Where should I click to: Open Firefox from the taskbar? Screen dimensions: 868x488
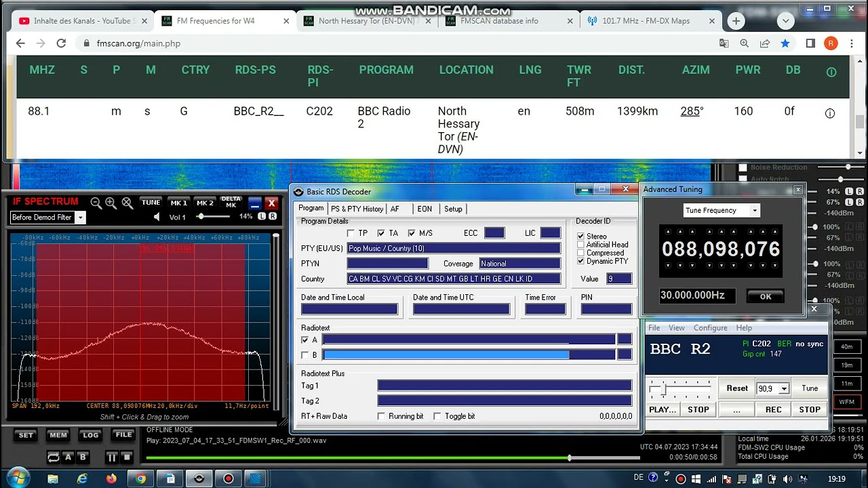coord(111,479)
